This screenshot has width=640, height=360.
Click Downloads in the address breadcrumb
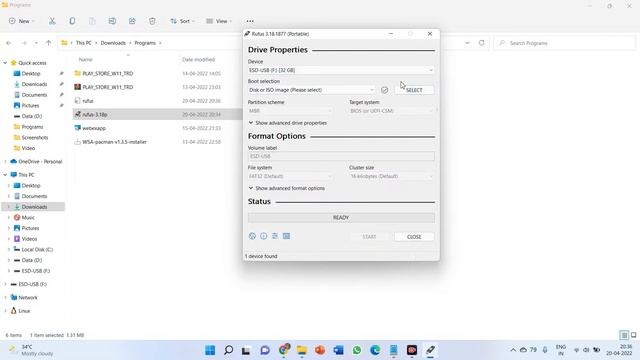[x=113, y=43]
